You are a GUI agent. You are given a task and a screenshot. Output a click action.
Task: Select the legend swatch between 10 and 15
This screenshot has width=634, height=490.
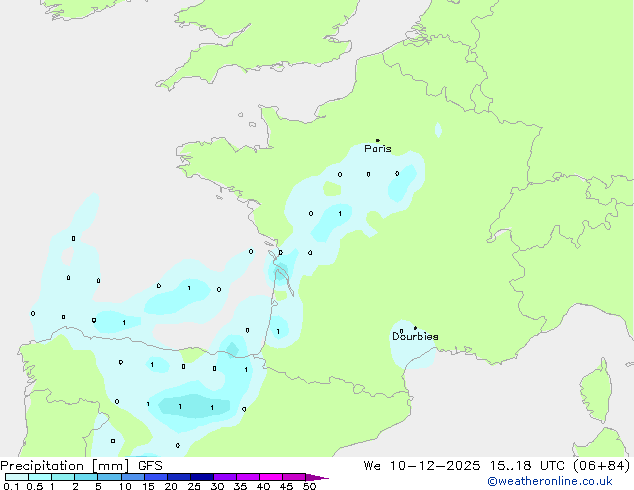tap(132, 477)
